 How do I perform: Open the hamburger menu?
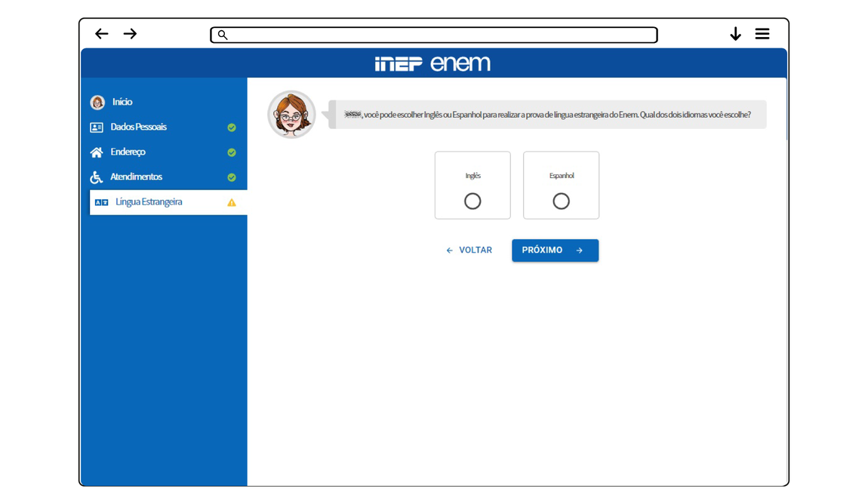[x=762, y=34]
